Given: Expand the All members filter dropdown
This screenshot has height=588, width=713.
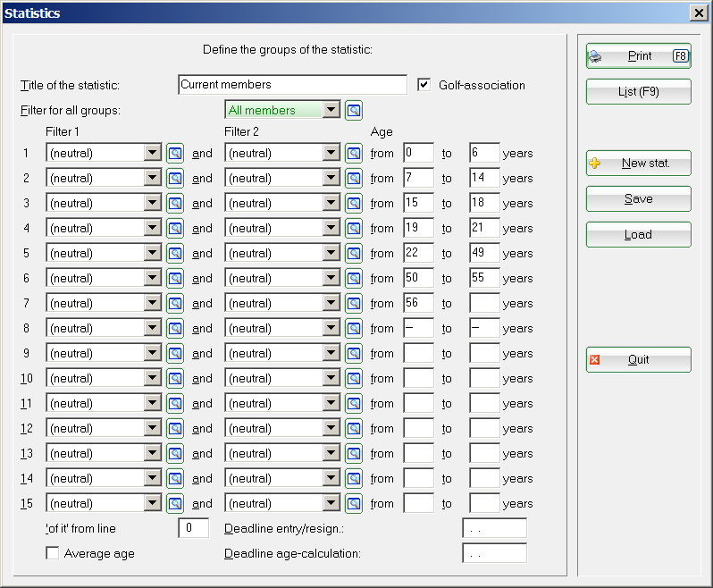Looking at the screenshot, I should 331,110.
